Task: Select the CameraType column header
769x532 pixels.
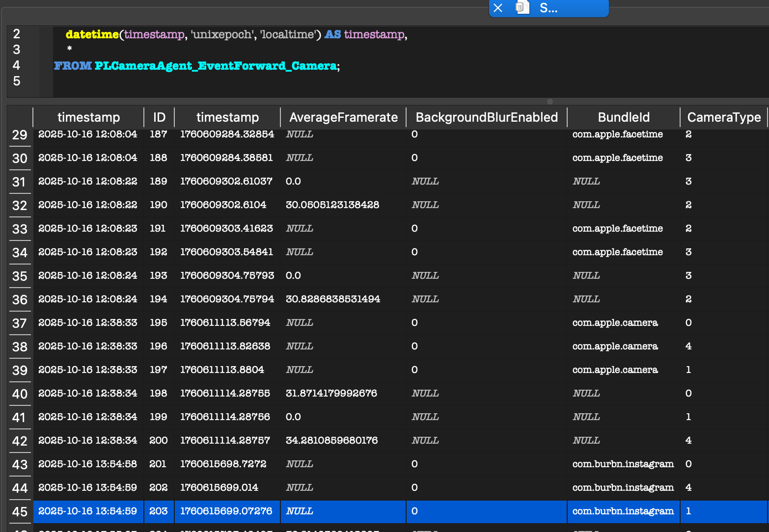Action: click(723, 117)
